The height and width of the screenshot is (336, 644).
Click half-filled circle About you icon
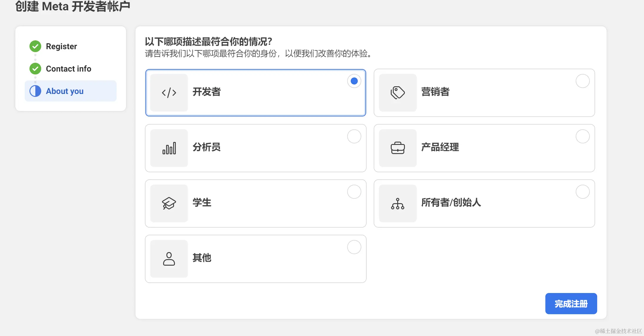(35, 91)
